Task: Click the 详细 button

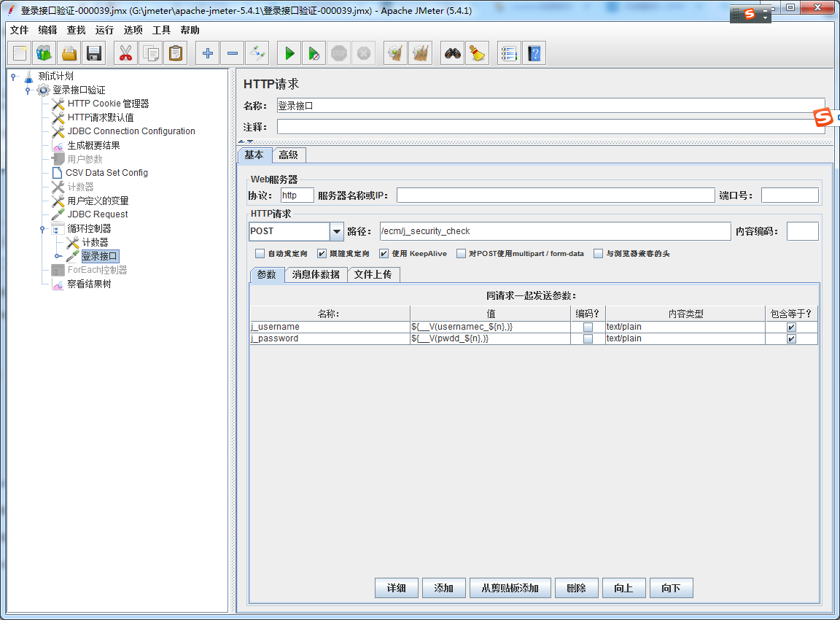Action: pos(397,588)
